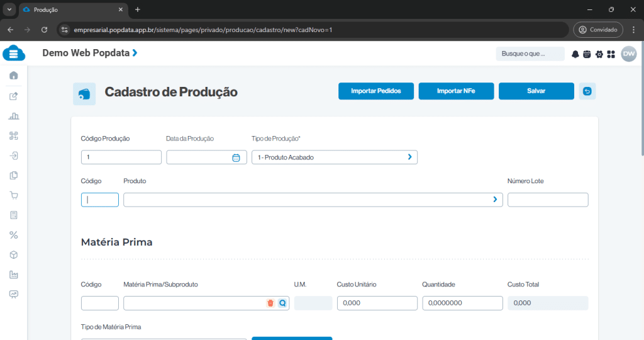Click the Produção browser tab
Viewport: 644px width, 340px height.
click(x=69, y=9)
